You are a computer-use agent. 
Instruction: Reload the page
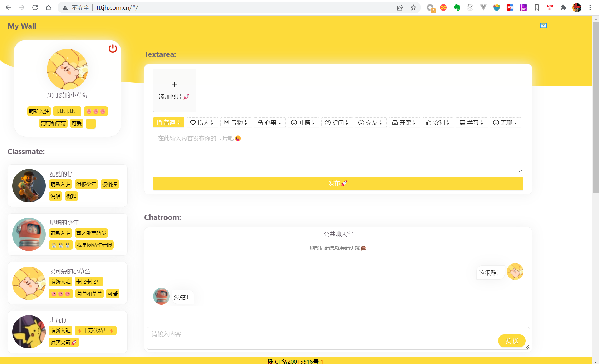click(x=35, y=7)
